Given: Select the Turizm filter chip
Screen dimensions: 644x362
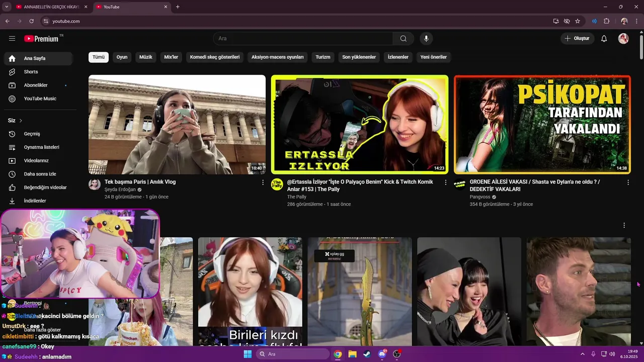Looking at the screenshot, I should (x=323, y=57).
